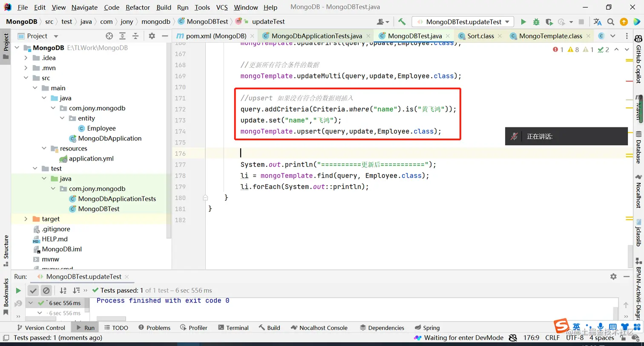
Task: Open Profiler tool window
Action: [193, 328]
